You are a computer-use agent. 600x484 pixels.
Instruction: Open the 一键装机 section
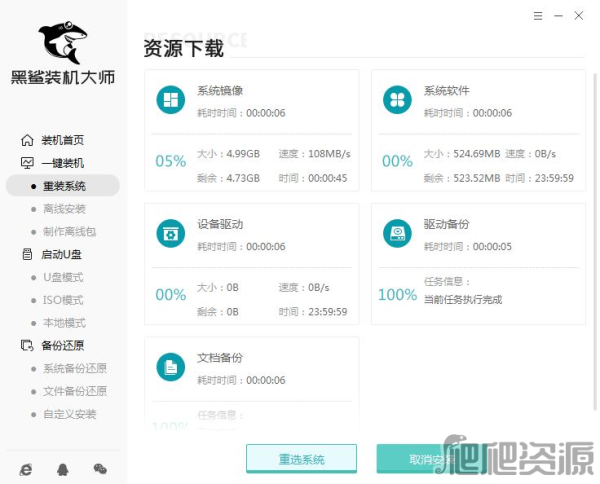tap(62, 163)
